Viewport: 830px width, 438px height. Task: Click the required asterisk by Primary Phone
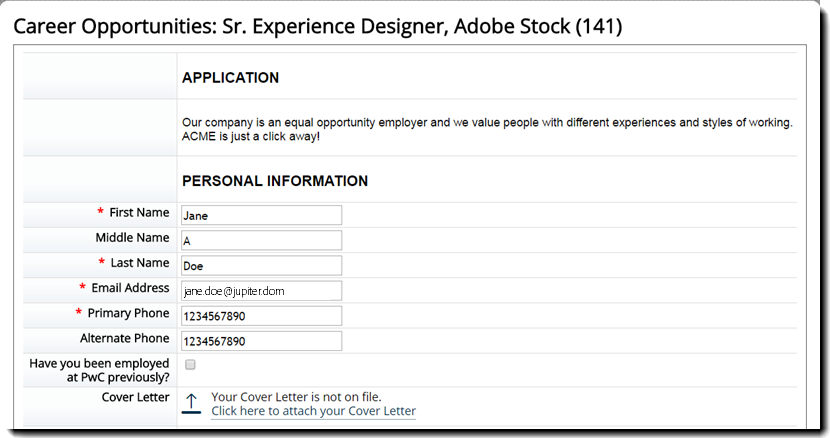78,314
